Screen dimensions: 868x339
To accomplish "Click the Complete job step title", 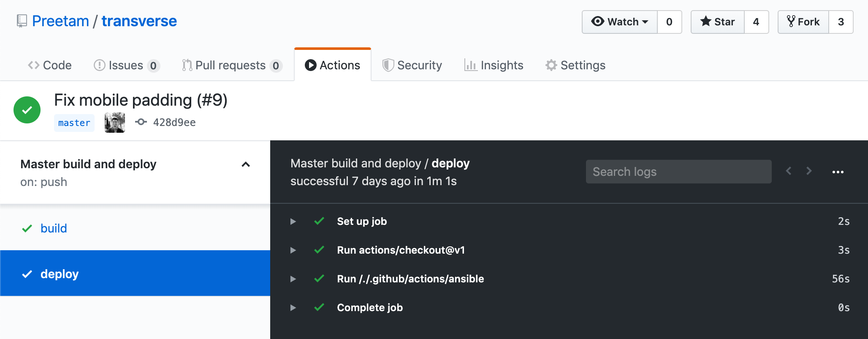I will click(370, 307).
